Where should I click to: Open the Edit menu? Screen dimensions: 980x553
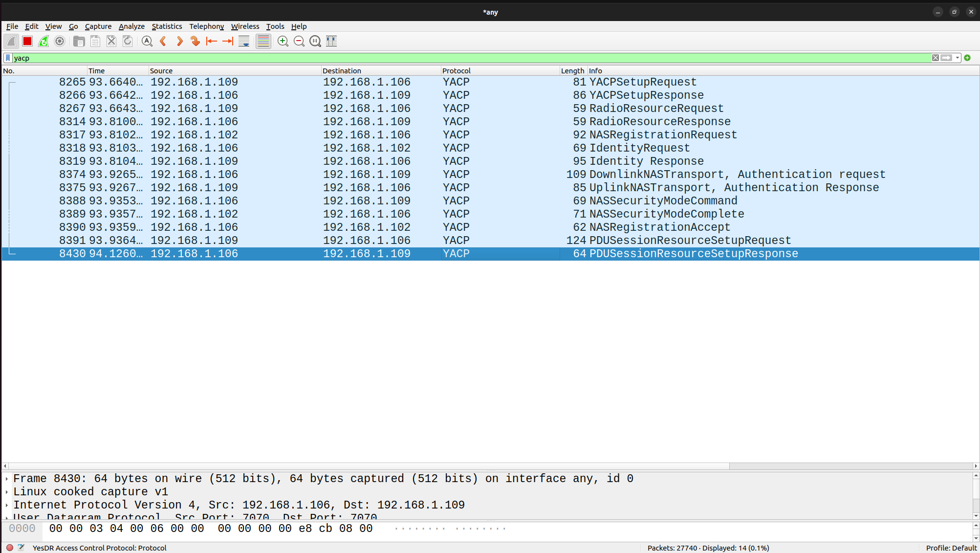[x=32, y=26]
